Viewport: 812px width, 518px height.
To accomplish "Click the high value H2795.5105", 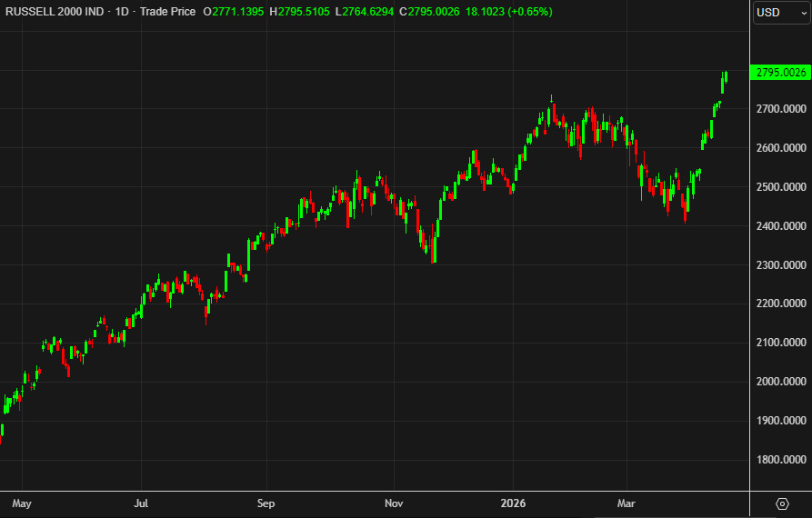I will (299, 12).
